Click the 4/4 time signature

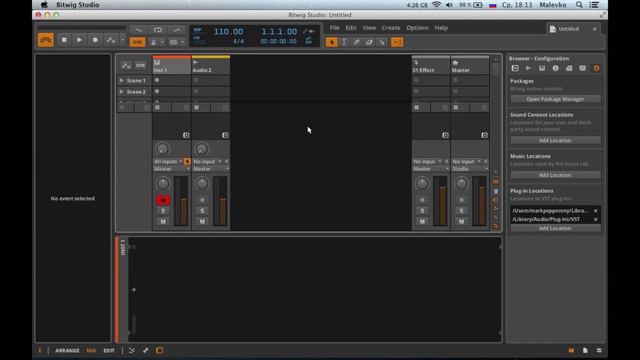coord(238,41)
